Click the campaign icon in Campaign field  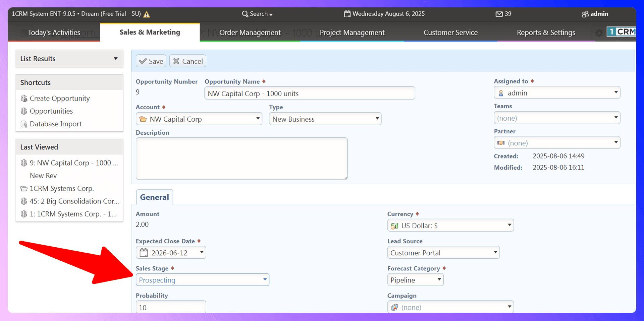pos(394,307)
